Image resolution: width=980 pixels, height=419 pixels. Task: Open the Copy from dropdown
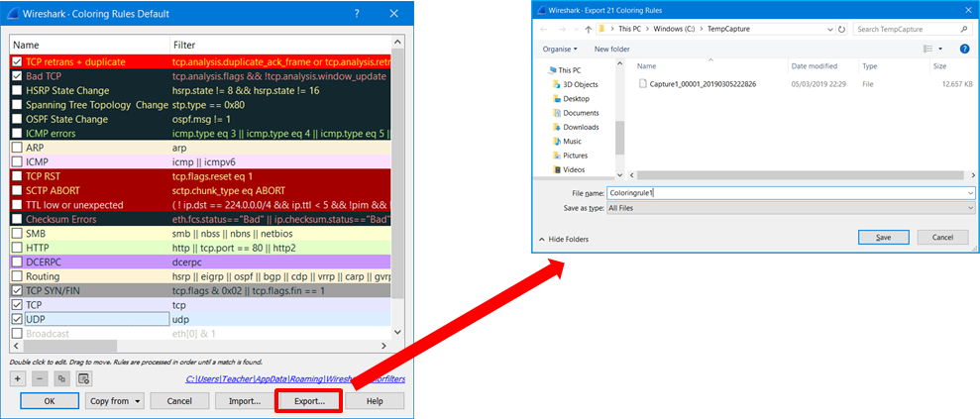click(x=116, y=401)
